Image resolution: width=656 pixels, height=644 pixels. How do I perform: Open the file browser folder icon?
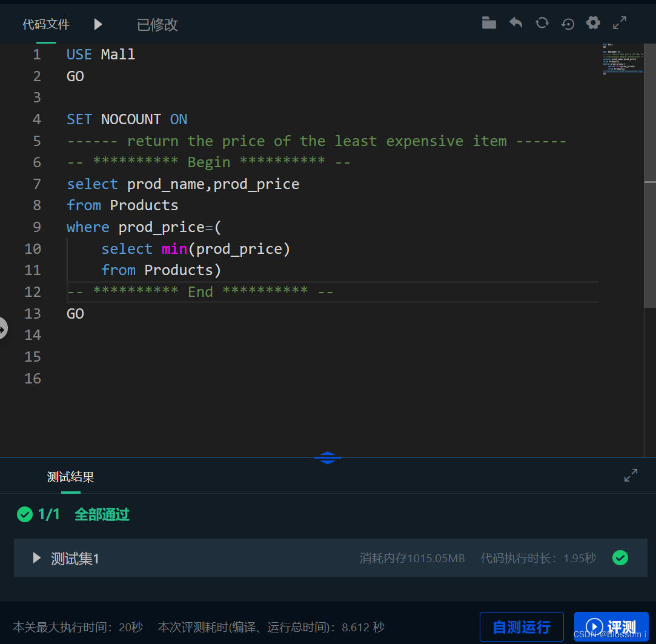coord(489,22)
